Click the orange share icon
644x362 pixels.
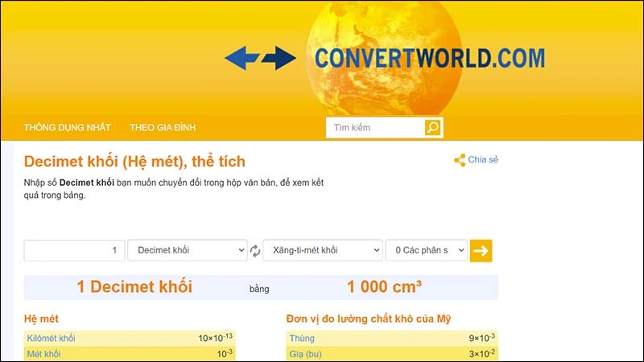point(460,160)
